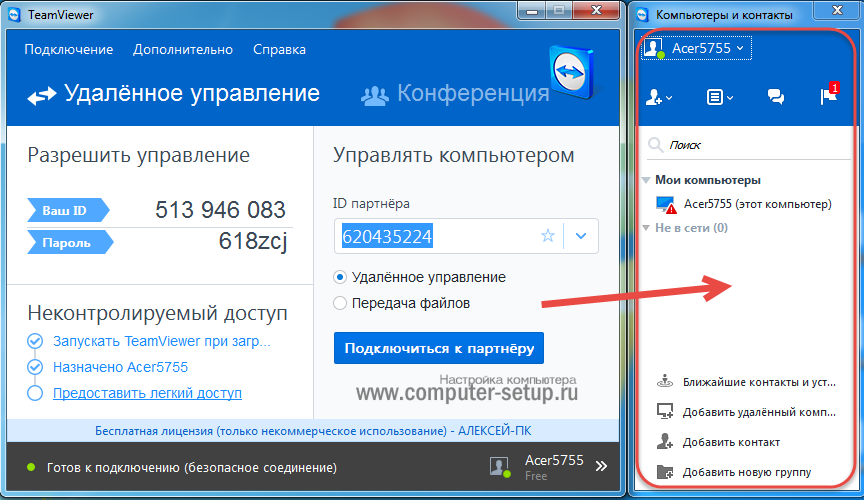
Task: Select Удалённое управление radio button
Action: [x=340, y=277]
